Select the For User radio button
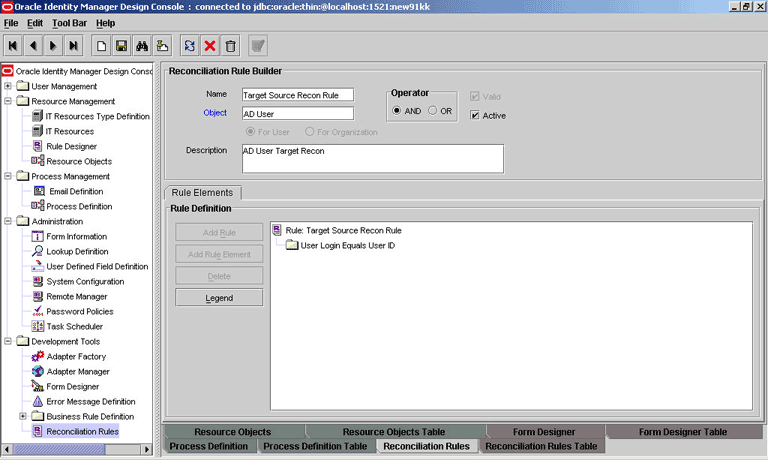The image size is (768, 460). [250, 132]
